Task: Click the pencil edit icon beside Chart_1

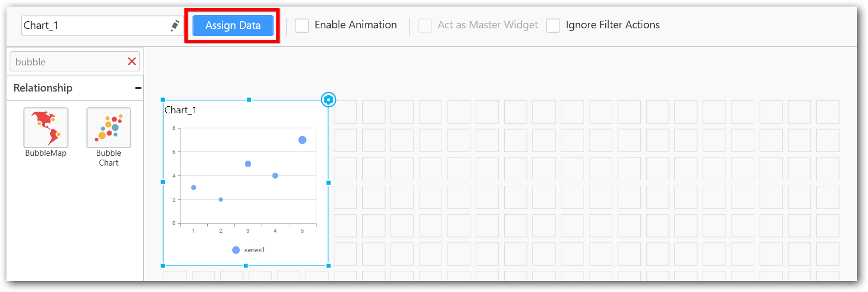Action: 175,26
